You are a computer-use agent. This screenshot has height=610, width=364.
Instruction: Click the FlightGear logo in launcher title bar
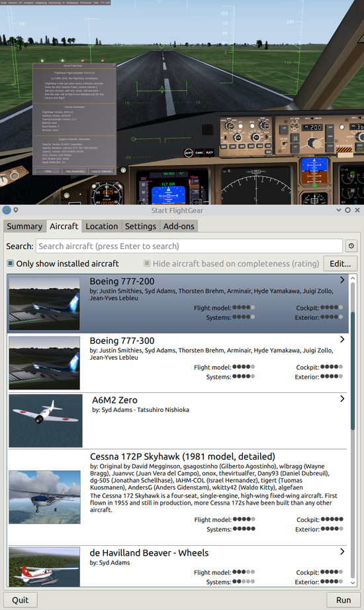[x=6, y=210]
